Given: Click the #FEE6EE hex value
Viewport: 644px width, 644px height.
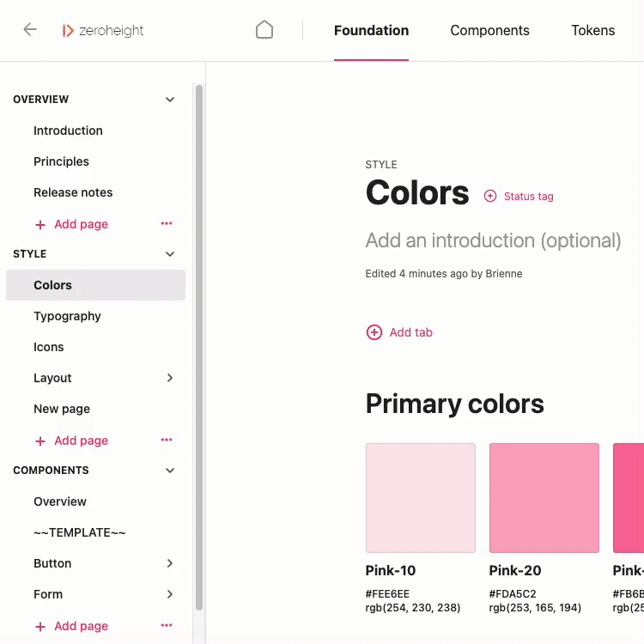Looking at the screenshot, I should click(x=387, y=594).
